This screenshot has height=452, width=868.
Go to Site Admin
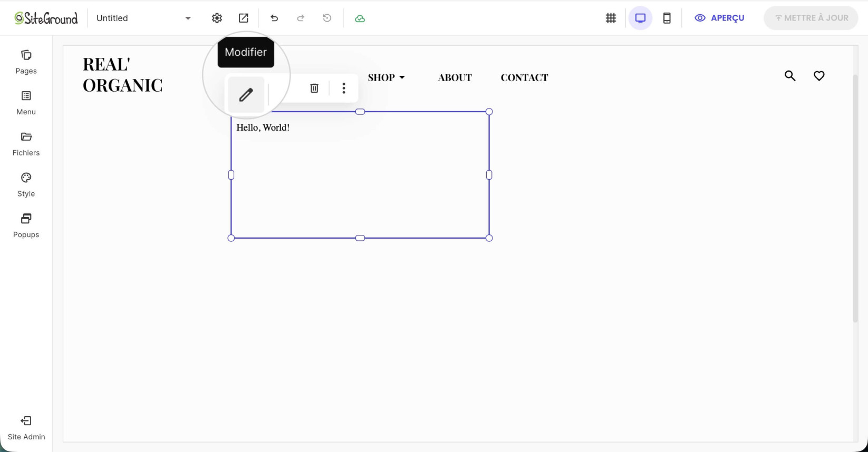pyautogui.click(x=26, y=428)
